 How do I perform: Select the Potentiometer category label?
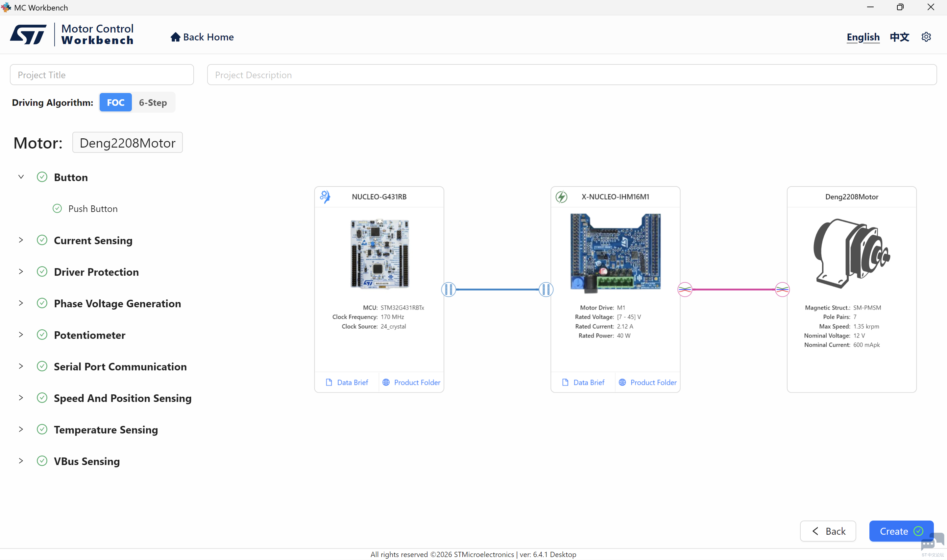tap(89, 335)
